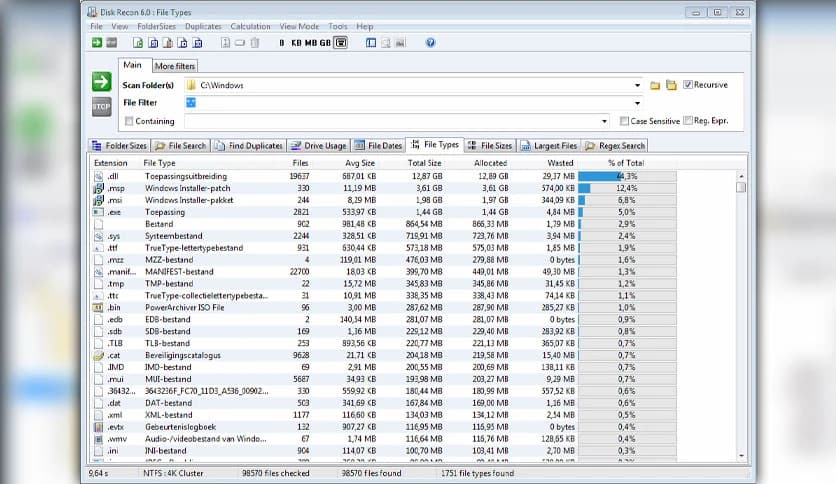Switch to the Find Duplicates tab
The image size is (836, 484).
pos(249,146)
